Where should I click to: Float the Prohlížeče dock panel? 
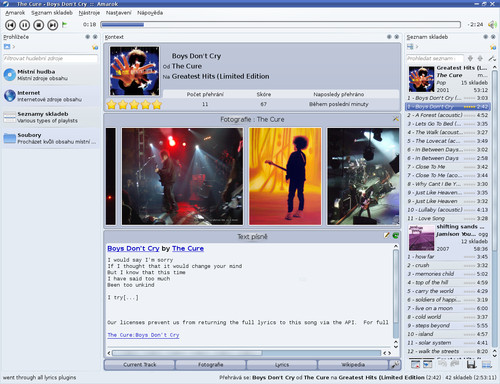[x=88, y=37]
